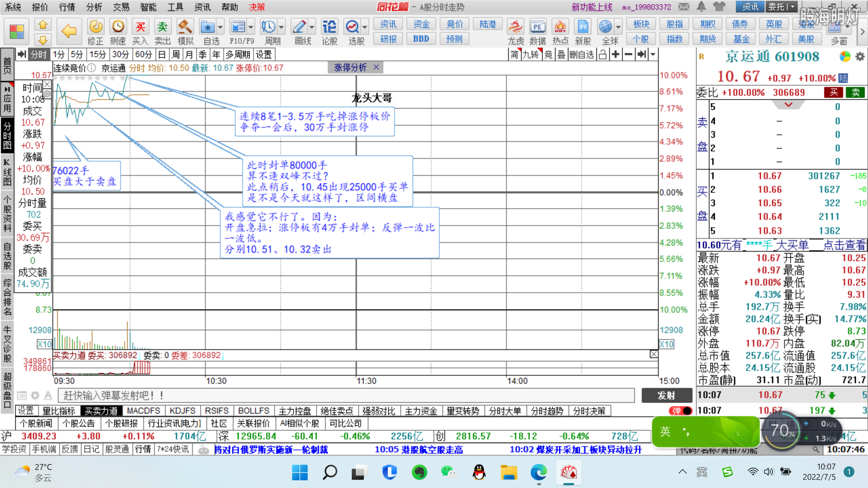868x488 pixels.
Task: Click the pie chart icon beside 京运通 601908
Action: (x=844, y=56)
